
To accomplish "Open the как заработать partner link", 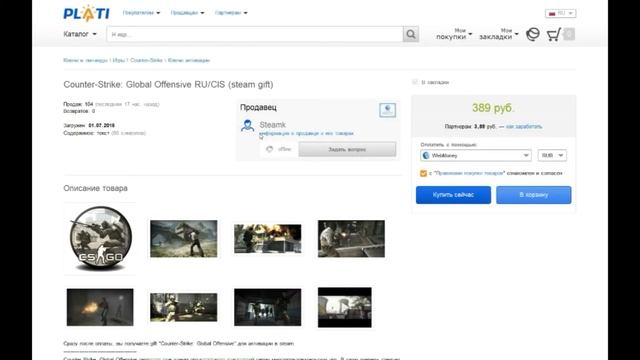I will coord(524,127).
